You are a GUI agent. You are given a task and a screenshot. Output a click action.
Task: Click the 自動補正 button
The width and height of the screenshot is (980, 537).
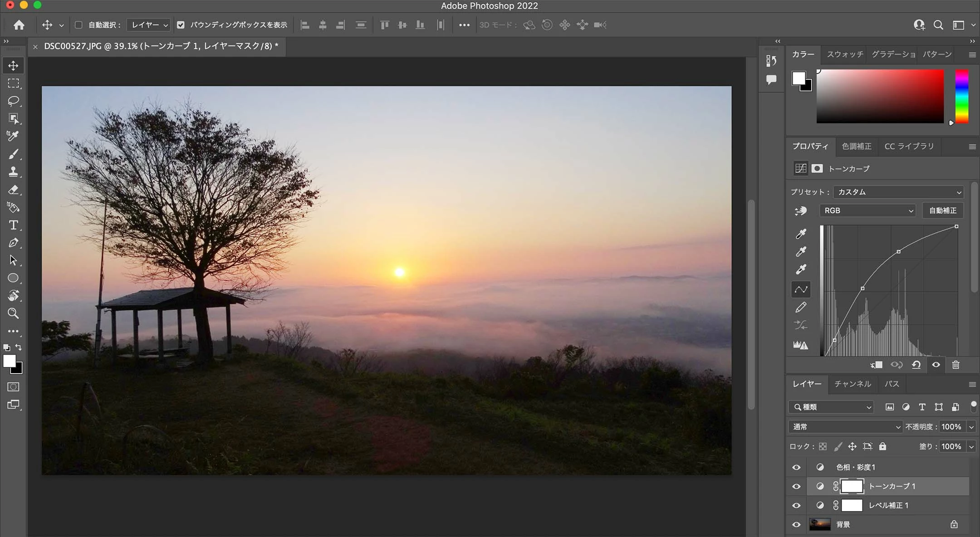tap(943, 211)
